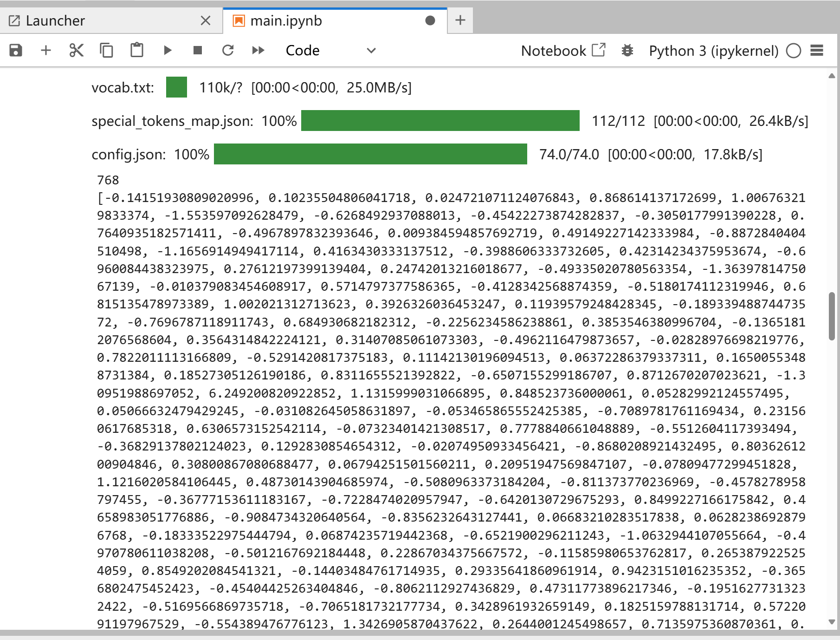Switch to the Launcher tab

[55, 20]
